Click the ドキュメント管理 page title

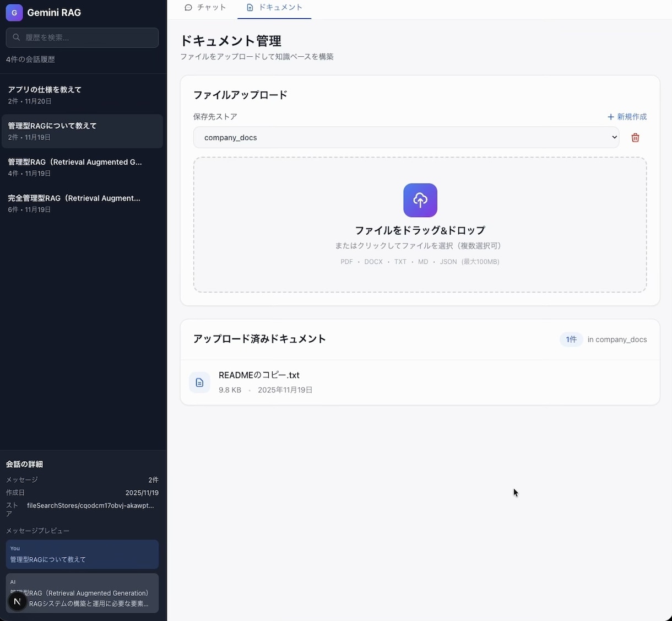231,41
